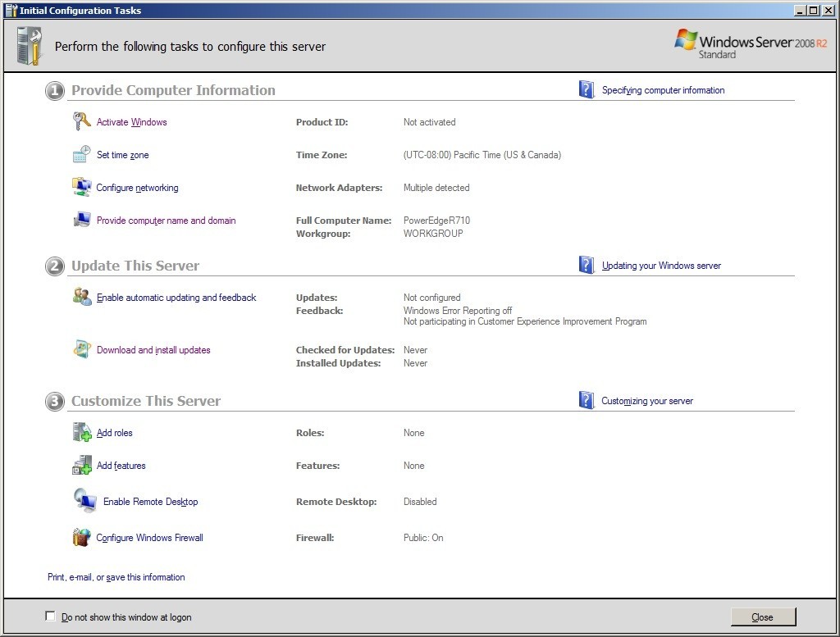Screen dimensions: 840x637
Task: Click Windows Error Reporting off text
Action: coord(458,311)
